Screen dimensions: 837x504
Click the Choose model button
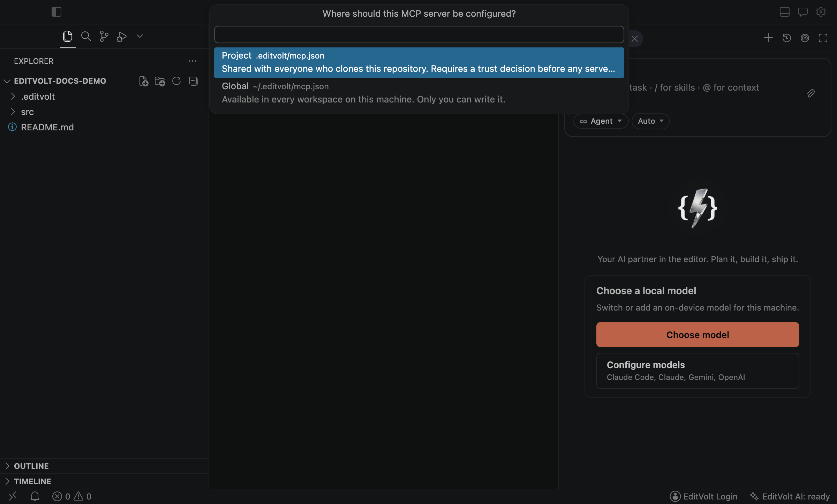[x=697, y=335]
